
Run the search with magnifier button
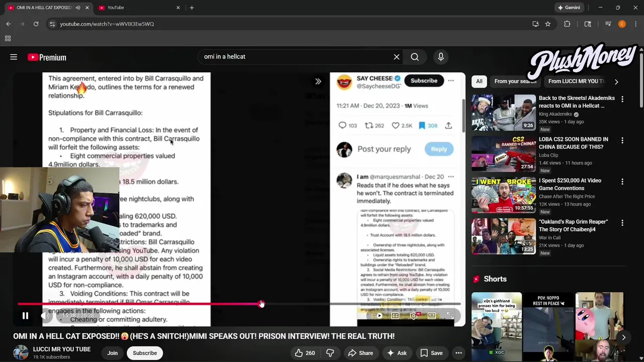point(415,57)
